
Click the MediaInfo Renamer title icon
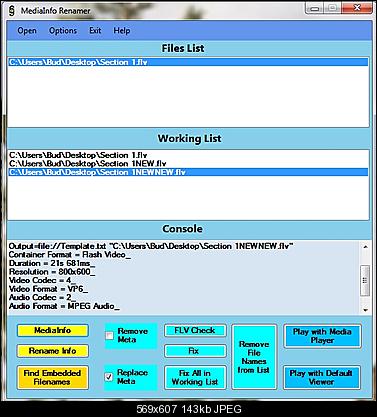[x=12, y=10]
